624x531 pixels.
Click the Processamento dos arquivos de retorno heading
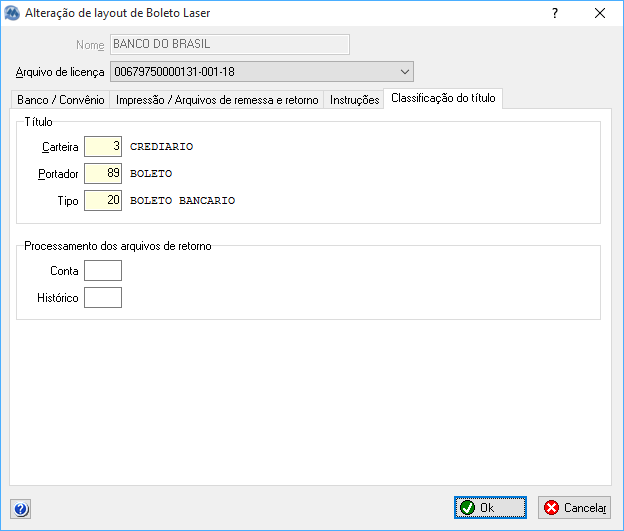[x=118, y=246]
